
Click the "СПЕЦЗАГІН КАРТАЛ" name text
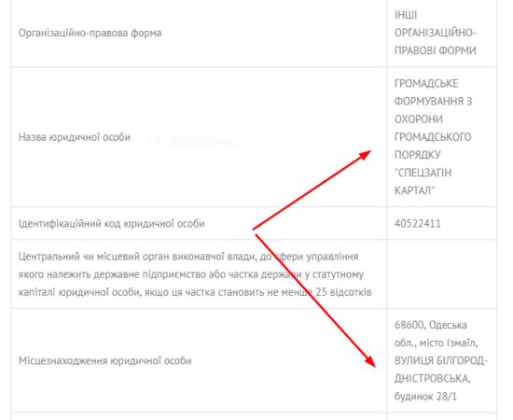[x=423, y=181]
